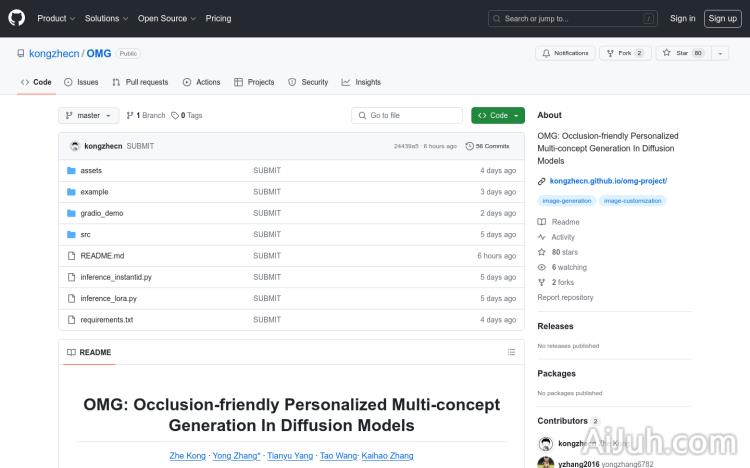Expand the master branch dropdown
Image resolution: width=750 pixels, height=468 pixels.
(89, 115)
